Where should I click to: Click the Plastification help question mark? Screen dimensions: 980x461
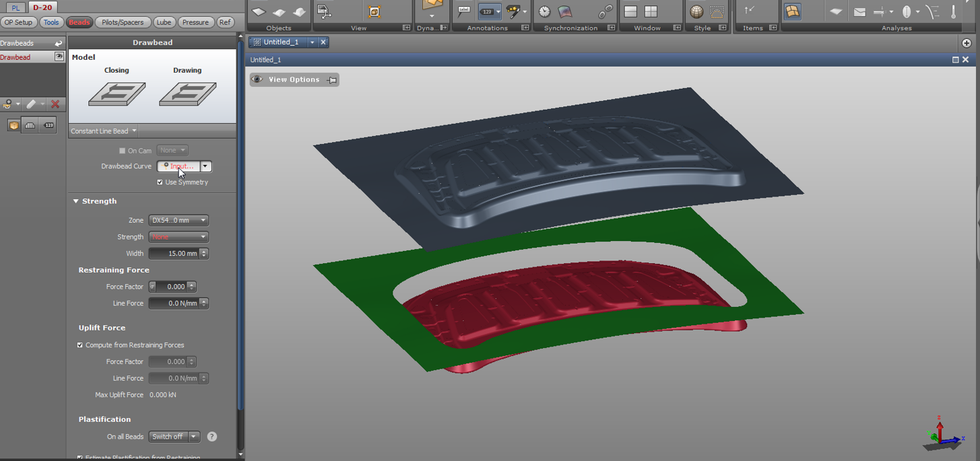211,437
